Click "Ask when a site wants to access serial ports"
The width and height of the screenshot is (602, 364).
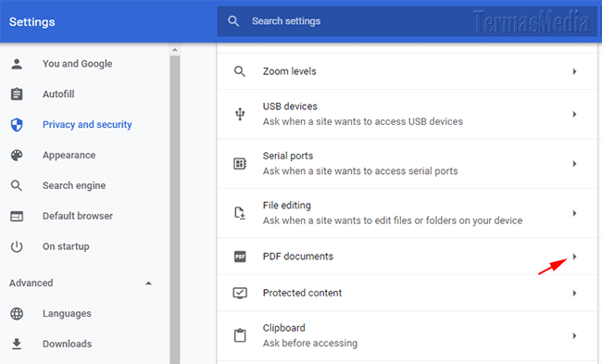[360, 171]
